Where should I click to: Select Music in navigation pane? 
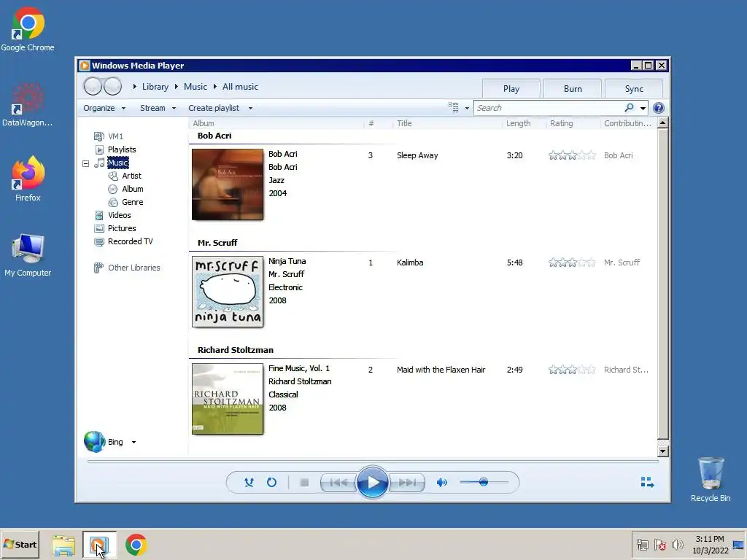click(x=117, y=163)
